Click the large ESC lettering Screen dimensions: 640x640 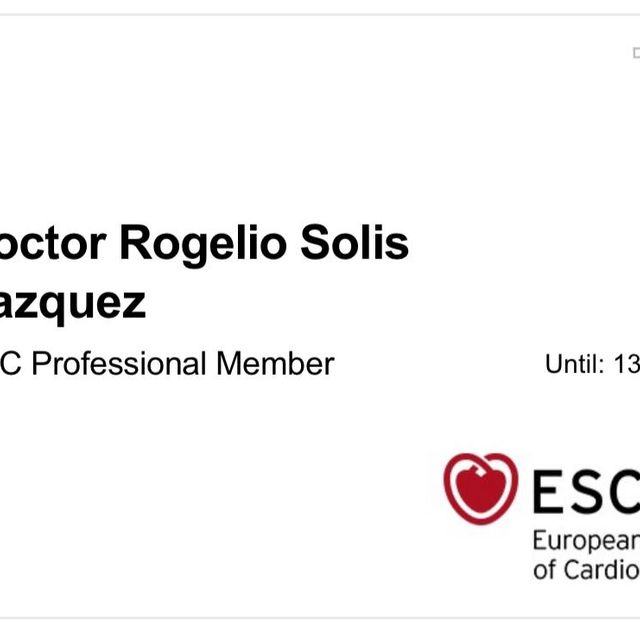pyautogui.click(x=587, y=492)
